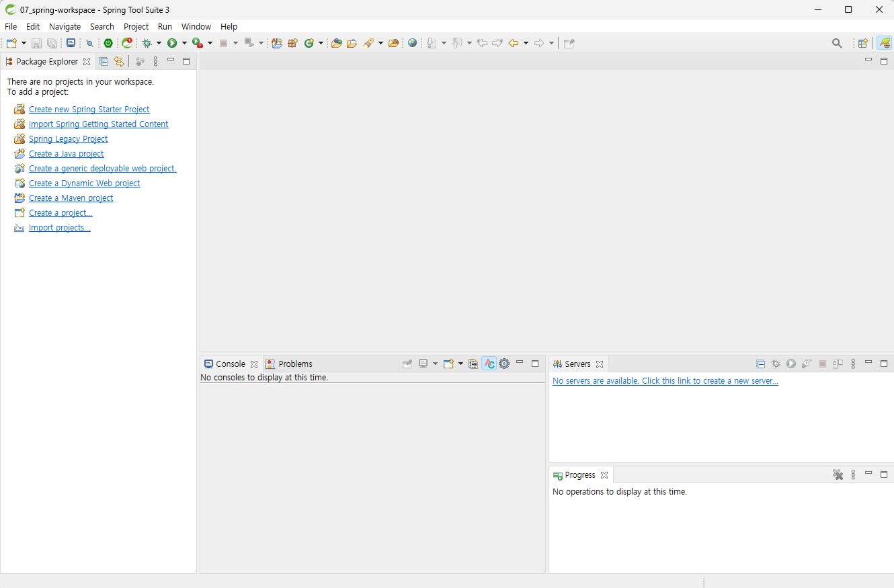Click the yellow Back arrow icon

pos(514,43)
